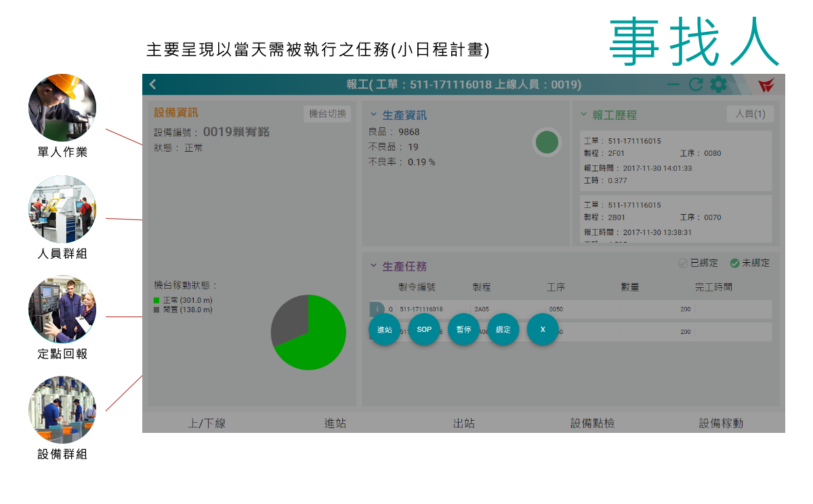The image size is (813, 504).
Task: Open settings via the gear icon
Action: click(x=718, y=85)
